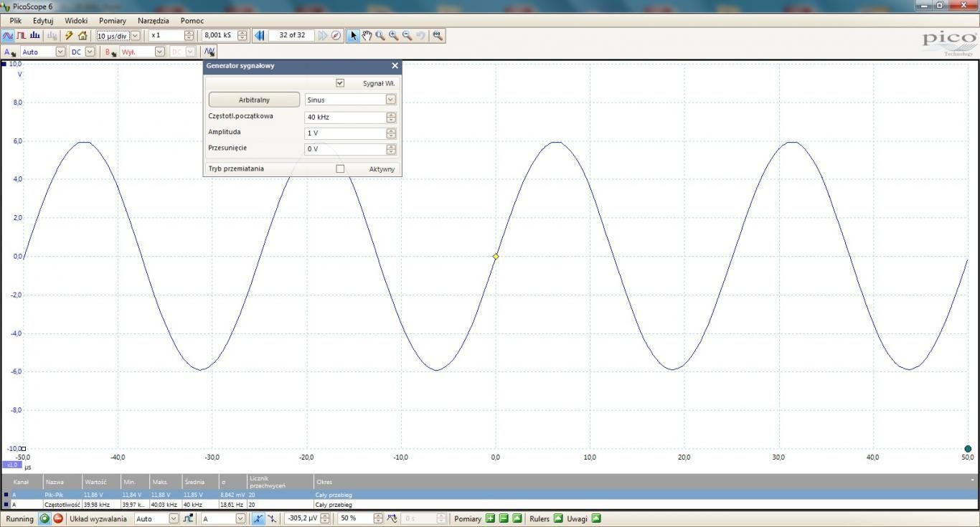
Task: Open the 10 µs/div timebase dropdown
Action: tap(135, 35)
